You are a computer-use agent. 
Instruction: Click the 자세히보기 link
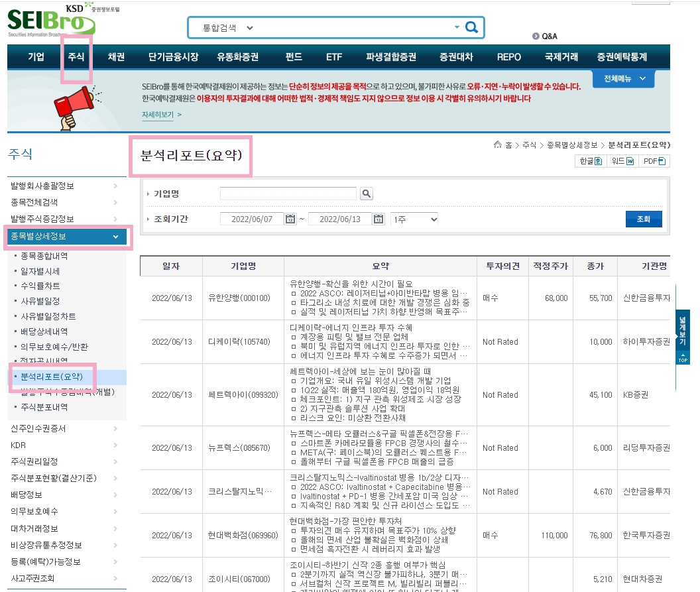pos(158,115)
